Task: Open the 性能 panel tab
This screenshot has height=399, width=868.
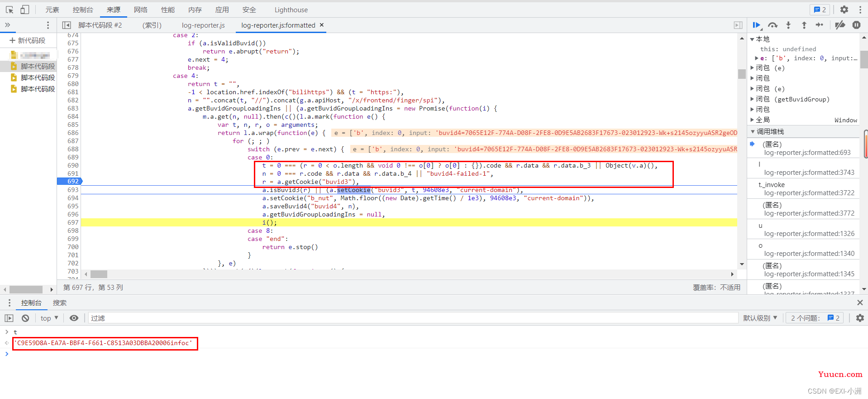Action: 168,10
